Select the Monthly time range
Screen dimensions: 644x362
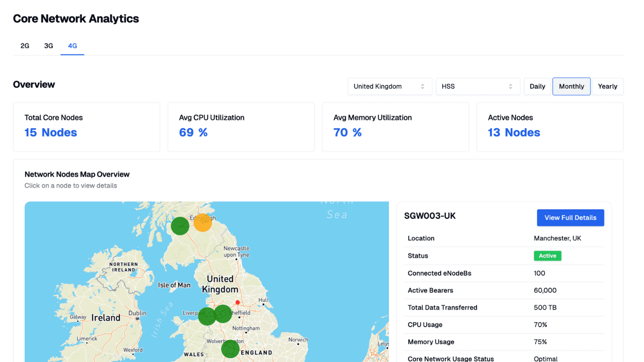click(571, 86)
